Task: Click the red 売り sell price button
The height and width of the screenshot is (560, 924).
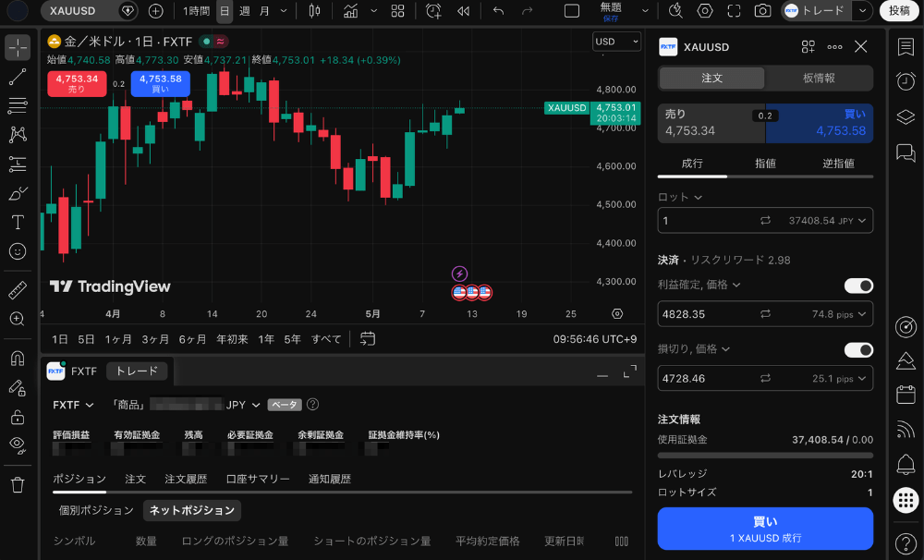Action: click(77, 83)
